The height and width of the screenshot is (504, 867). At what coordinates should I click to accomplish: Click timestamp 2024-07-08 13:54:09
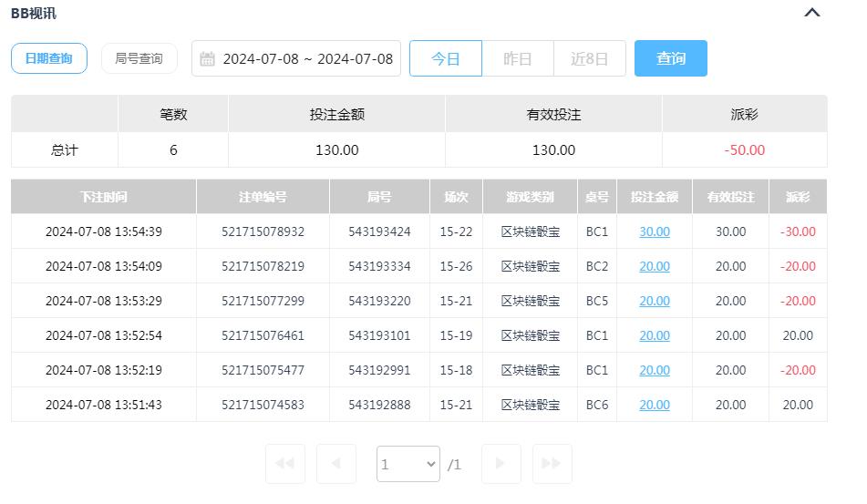(x=104, y=266)
